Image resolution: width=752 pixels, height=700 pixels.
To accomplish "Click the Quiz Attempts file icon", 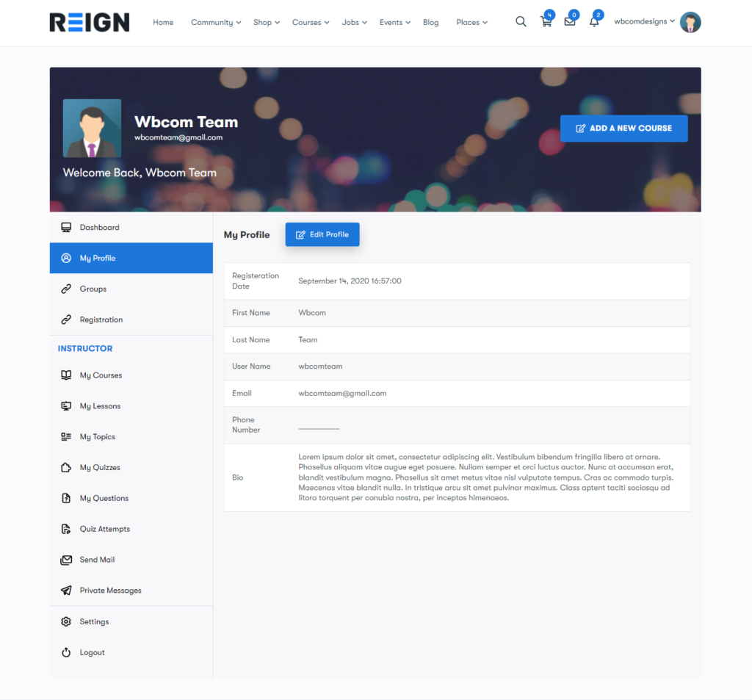I will click(x=66, y=529).
